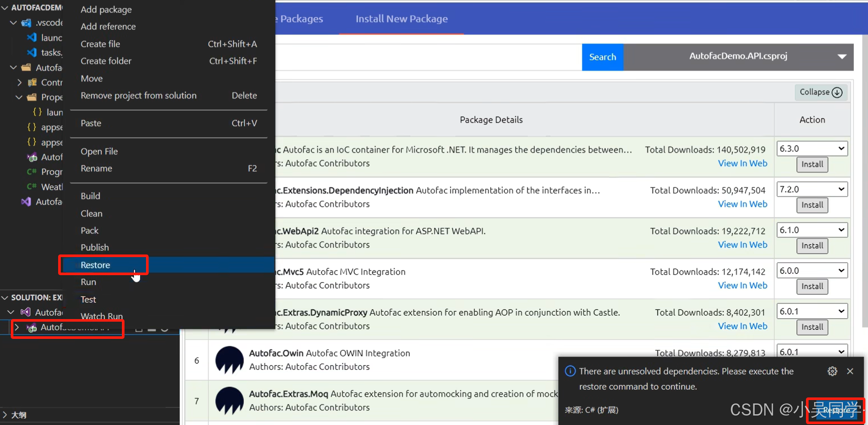Open View In Web for Autofac package
The image size is (868, 425).
point(743,163)
